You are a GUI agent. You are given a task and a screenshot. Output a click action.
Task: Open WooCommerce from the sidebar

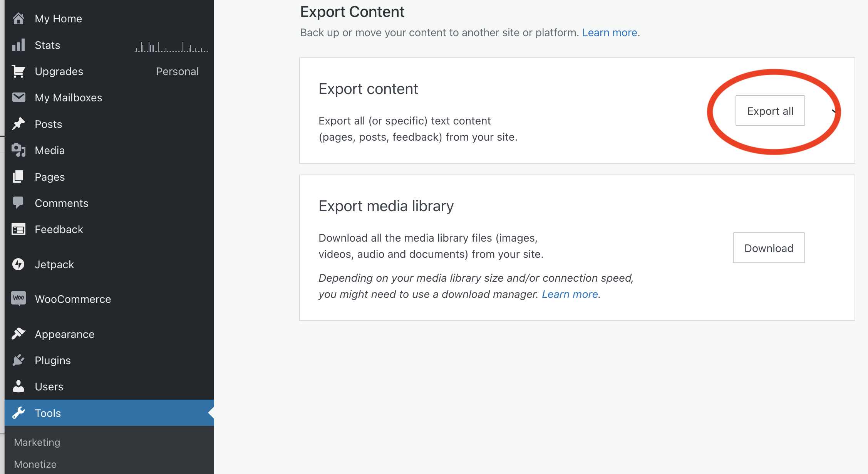[x=109, y=299]
